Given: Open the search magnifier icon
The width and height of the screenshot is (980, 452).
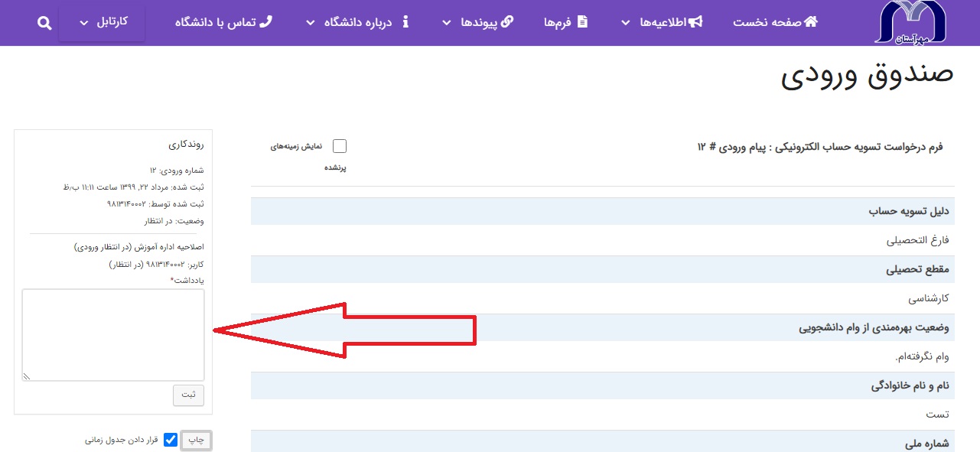Looking at the screenshot, I should click(44, 23).
